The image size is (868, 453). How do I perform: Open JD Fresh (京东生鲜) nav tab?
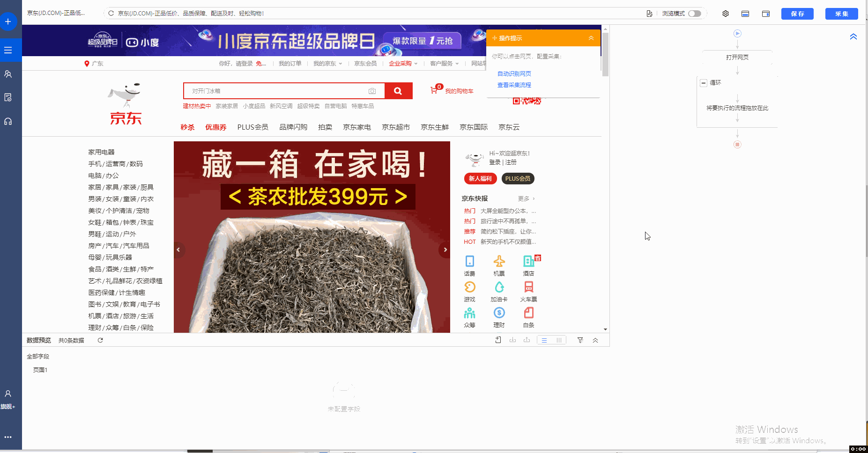coord(435,127)
